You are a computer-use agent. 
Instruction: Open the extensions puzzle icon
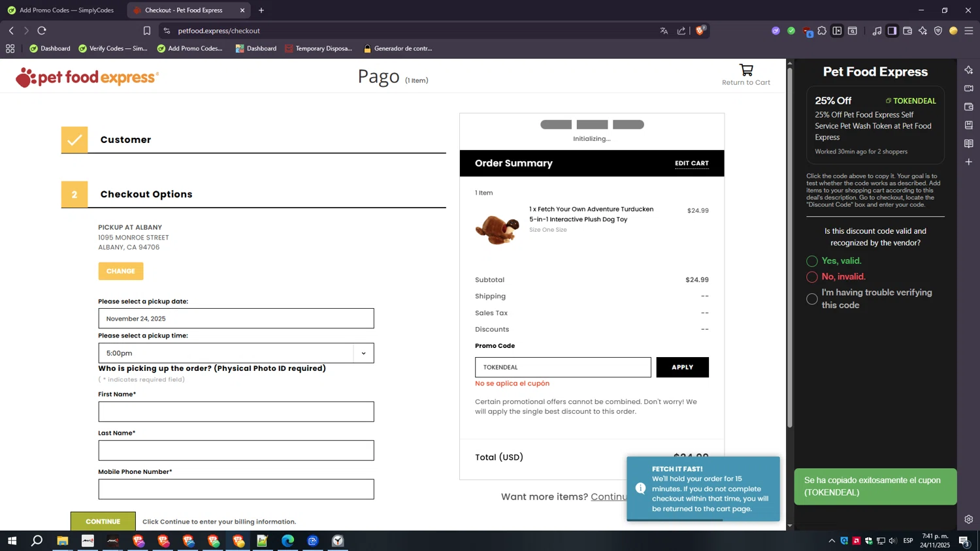point(822,31)
